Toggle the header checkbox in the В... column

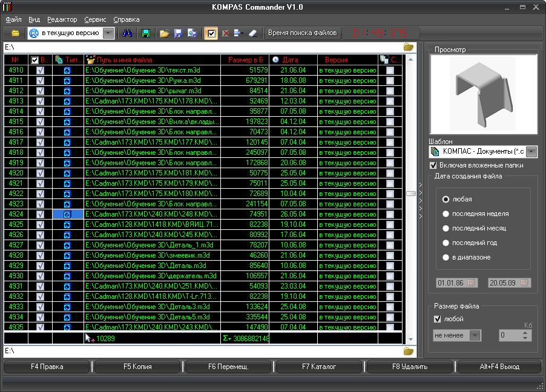coord(35,60)
